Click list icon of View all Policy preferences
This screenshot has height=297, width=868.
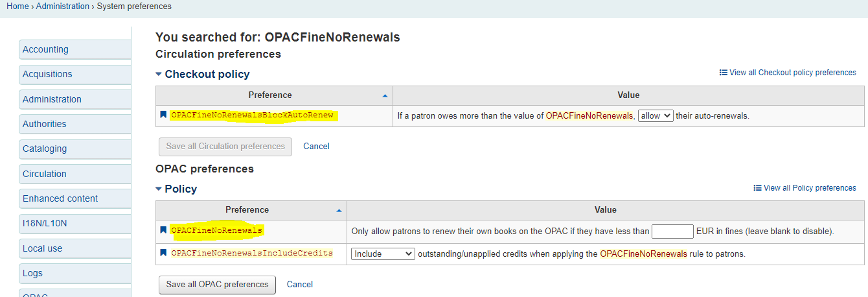click(757, 188)
